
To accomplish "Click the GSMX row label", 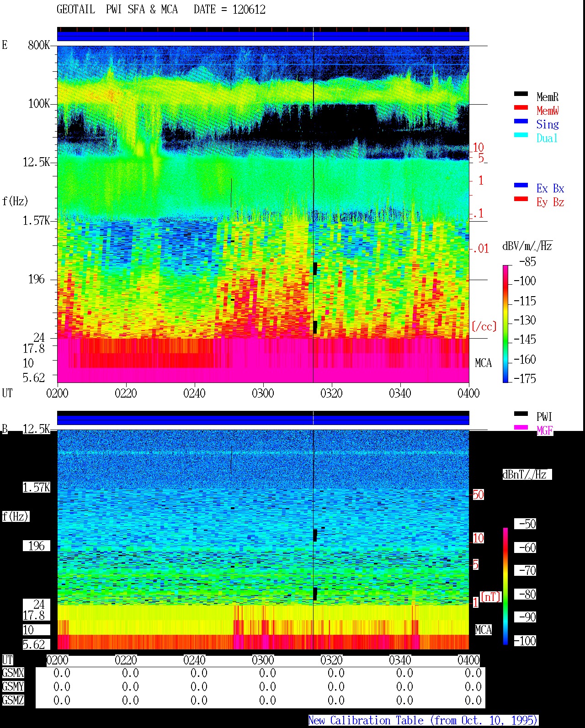I will point(13,673).
